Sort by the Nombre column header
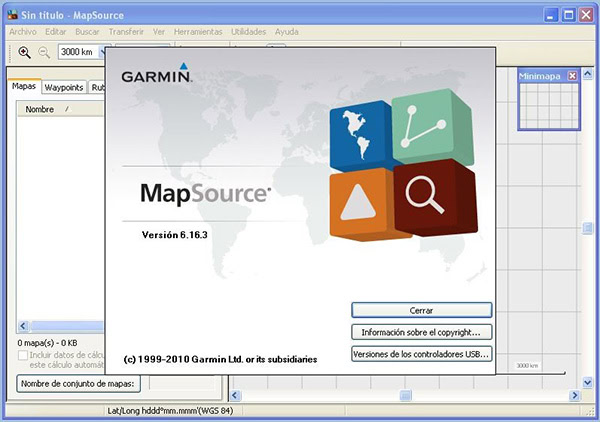 pyautogui.click(x=60, y=109)
